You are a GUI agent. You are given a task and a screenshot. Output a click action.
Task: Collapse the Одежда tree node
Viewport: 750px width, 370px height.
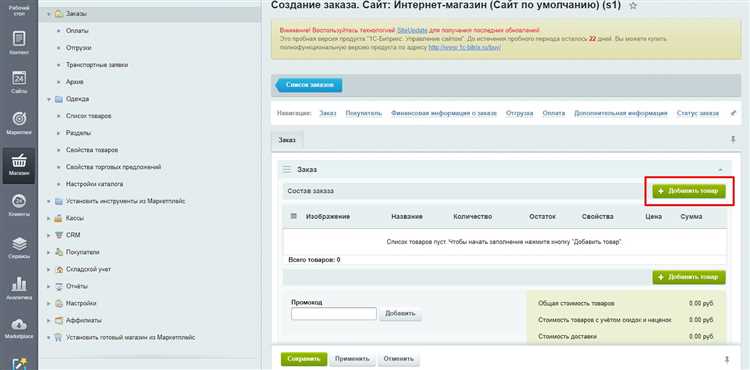(48, 99)
